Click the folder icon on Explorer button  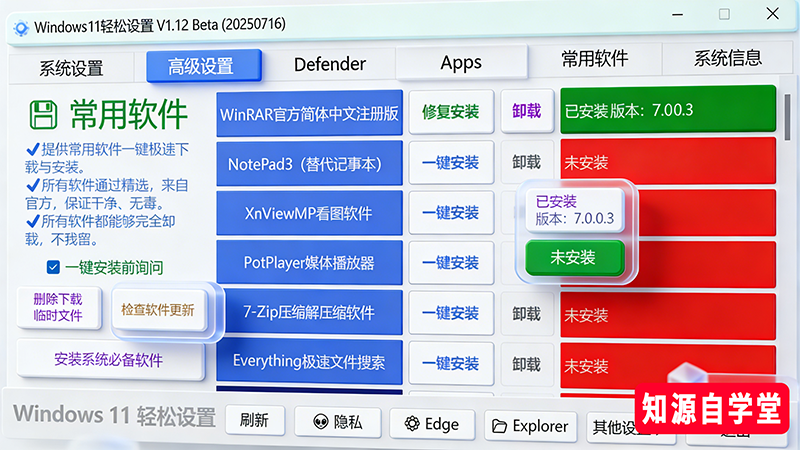(x=499, y=426)
